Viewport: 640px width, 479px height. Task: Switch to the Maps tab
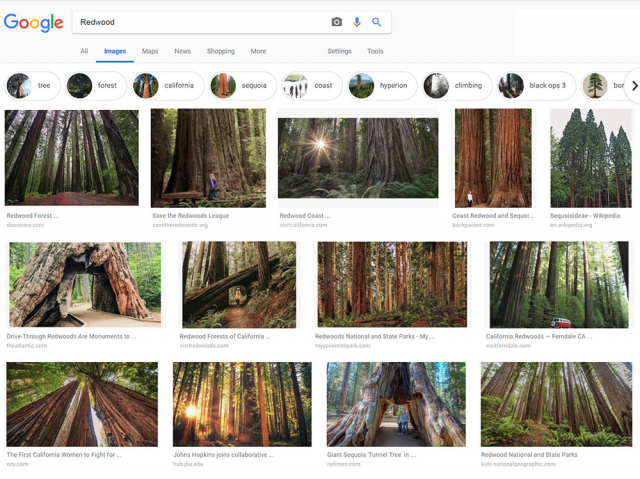pyautogui.click(x=150, y=51)
